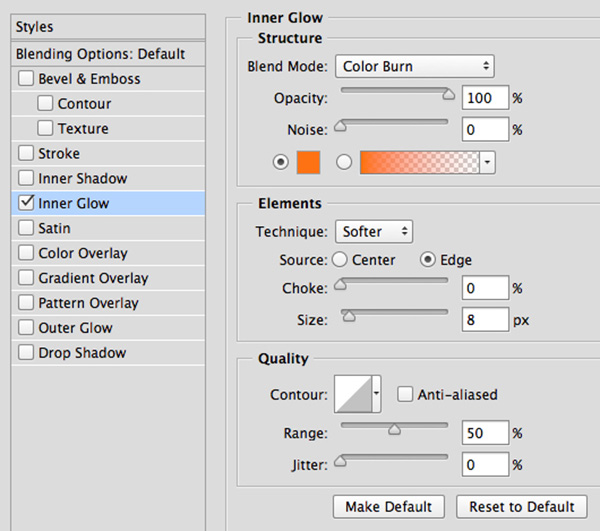600x531 pixels.
Task: Open the Contour curve thumbnail picker
Action: (351, 395)
